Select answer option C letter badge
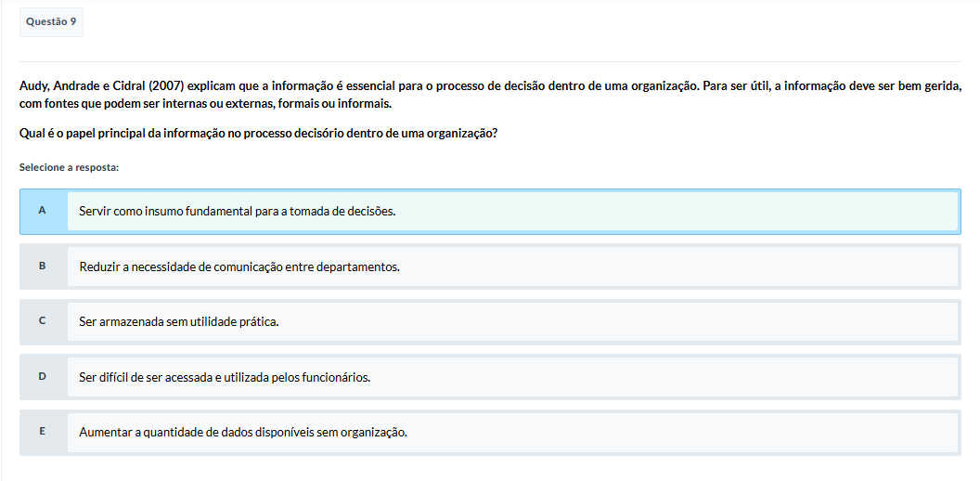 (x=43, y=321)
